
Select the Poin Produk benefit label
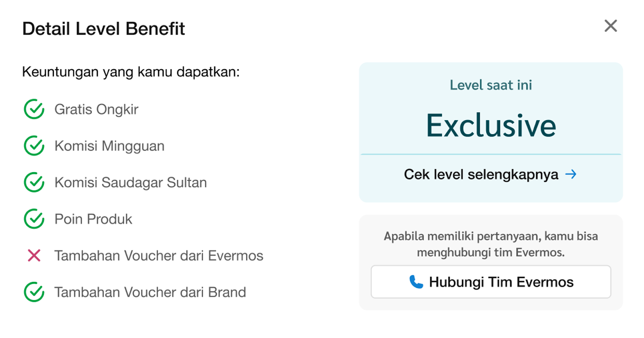click(x=93, y=219)
